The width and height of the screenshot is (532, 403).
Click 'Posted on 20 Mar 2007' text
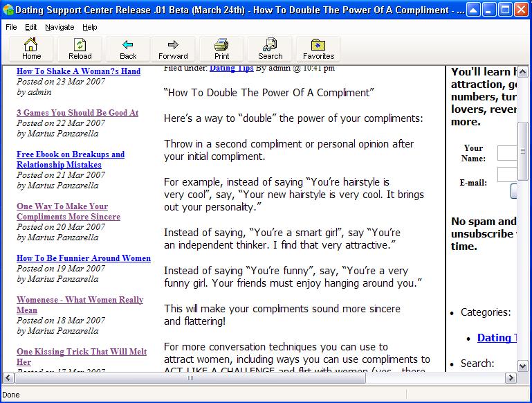pyautogui.click(x=61, y=227)
